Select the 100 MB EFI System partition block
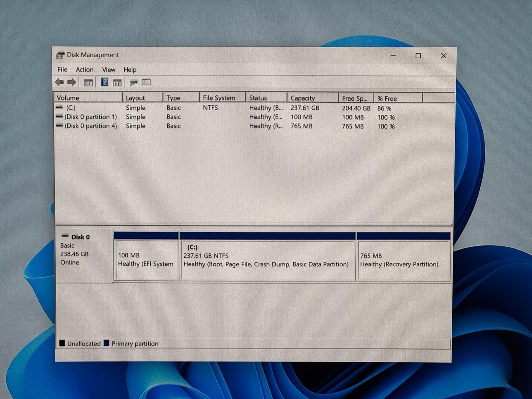The width and height of the screenshot is (532, 399). coord(146,256)
